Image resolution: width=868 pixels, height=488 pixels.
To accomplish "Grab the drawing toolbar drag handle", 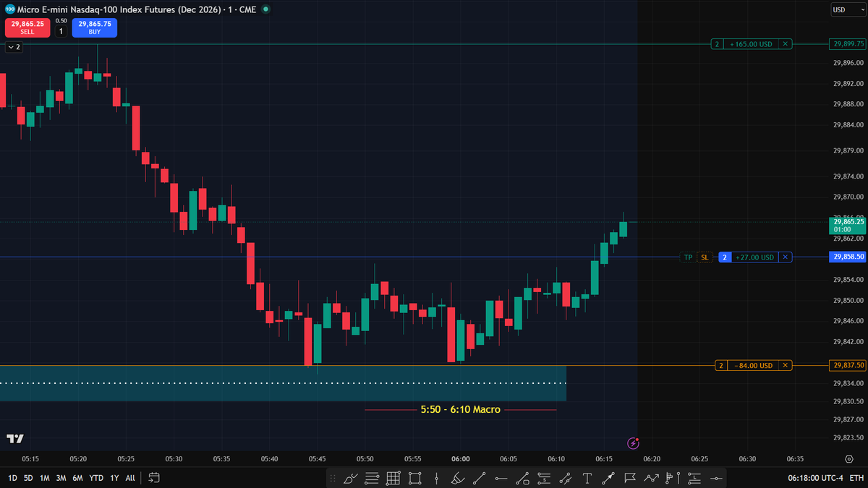I will (x=332, y=478).
